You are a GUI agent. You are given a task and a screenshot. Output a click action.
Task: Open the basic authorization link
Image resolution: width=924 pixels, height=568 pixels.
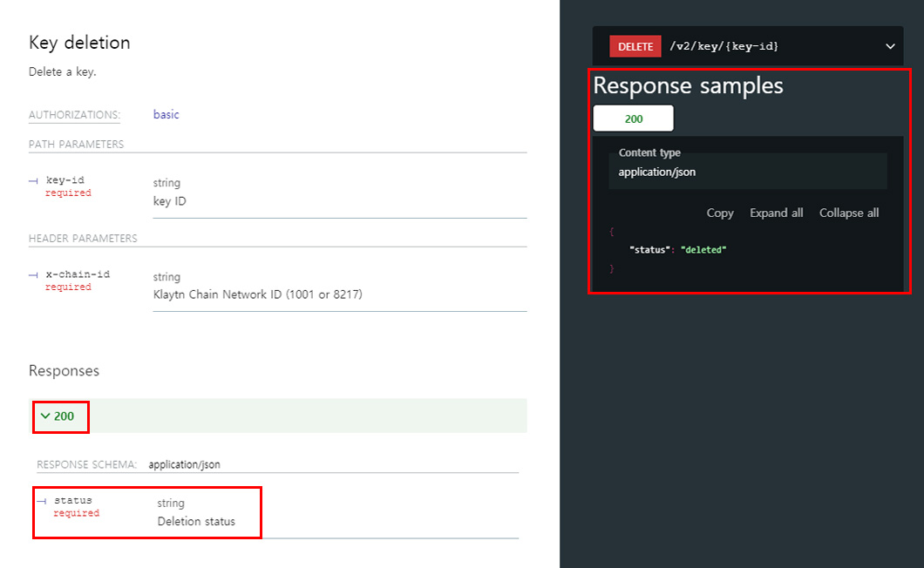point(166,114)
